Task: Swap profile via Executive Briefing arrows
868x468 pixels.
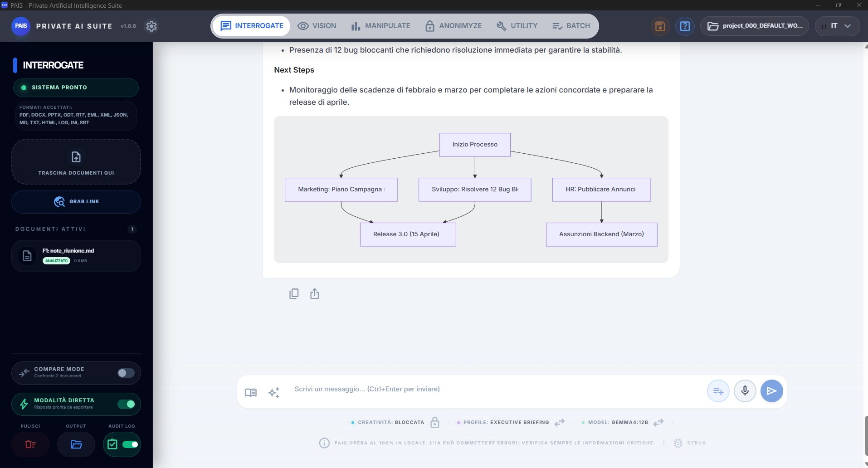Action: point(559,422)
